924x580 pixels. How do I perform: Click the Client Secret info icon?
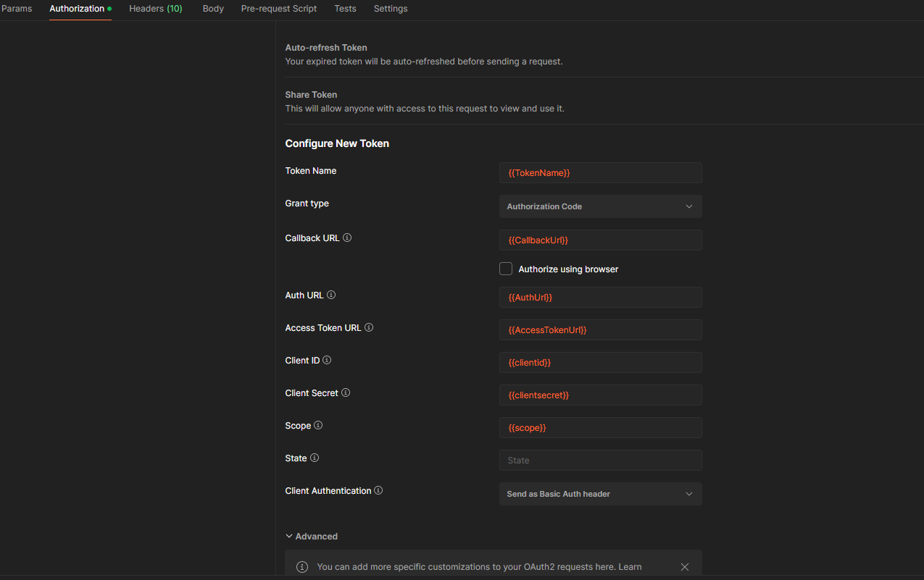click(x=346, y=392)
